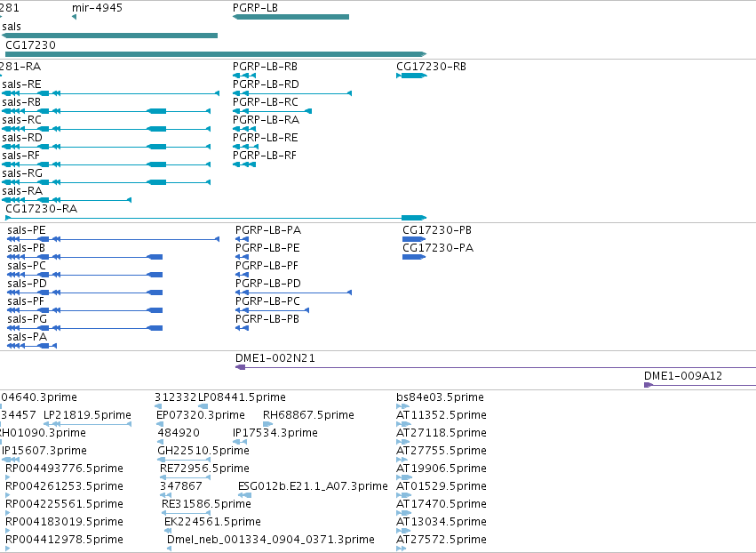Select the PGRP-LB gene span bar
This screenshot has width=756, height=553.
(290, 17)
